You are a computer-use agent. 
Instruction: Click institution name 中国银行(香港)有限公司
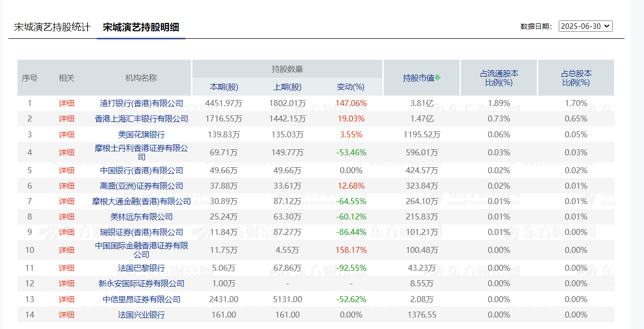[x=142, y=170]
